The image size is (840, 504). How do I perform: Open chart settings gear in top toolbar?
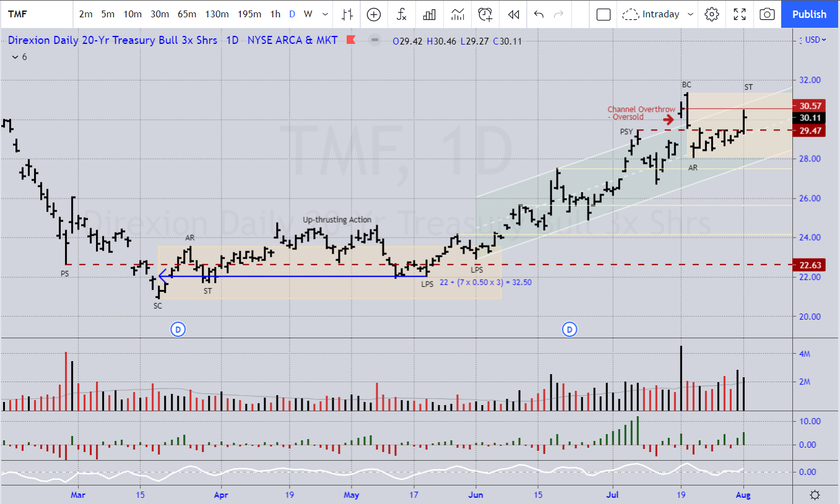pos(712,14)
